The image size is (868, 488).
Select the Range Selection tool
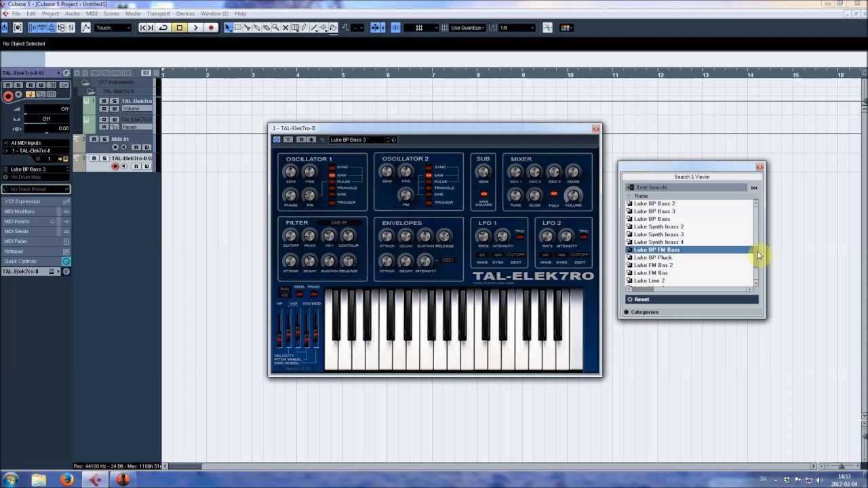pos(237,28)
